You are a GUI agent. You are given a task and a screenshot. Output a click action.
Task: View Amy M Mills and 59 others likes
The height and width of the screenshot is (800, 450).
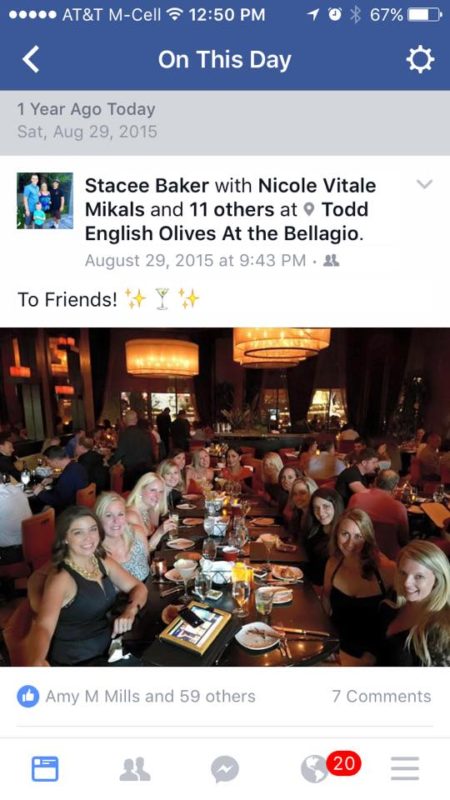(150, 696)
